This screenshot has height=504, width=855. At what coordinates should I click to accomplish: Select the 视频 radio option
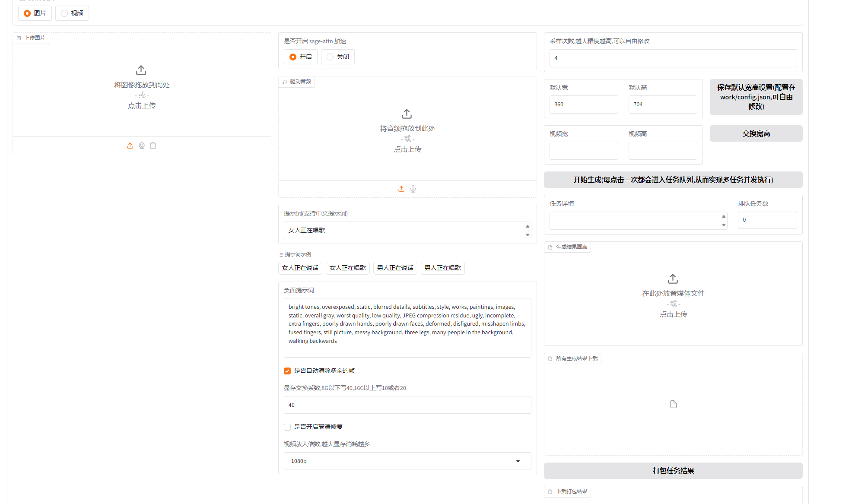(65, 13)
